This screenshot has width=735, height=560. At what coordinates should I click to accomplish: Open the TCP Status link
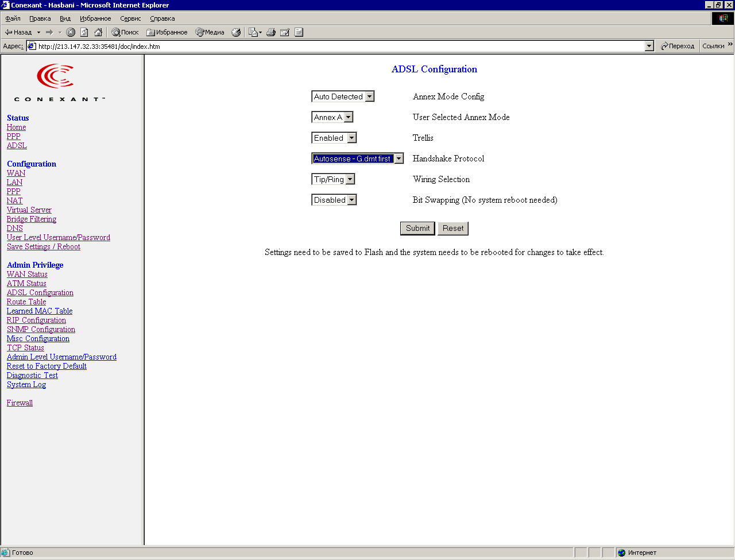pyautogui.click(x=25, y=347)
